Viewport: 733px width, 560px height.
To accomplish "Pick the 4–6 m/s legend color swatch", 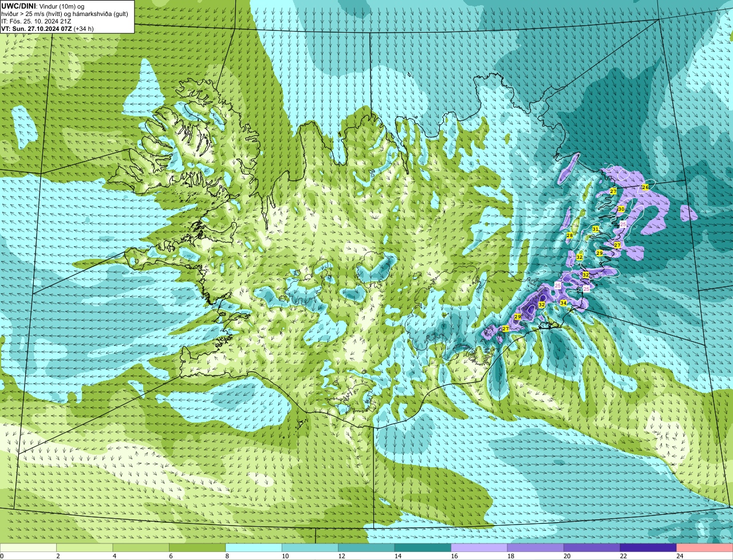I will pyautogui.click(x=141, y=547).
